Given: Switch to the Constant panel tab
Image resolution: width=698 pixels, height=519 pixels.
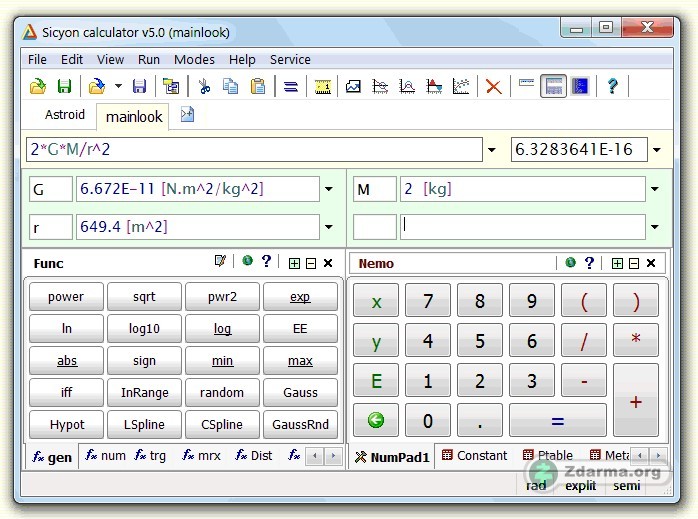Looking at the screenshot, I should click(x=475, y=455).
